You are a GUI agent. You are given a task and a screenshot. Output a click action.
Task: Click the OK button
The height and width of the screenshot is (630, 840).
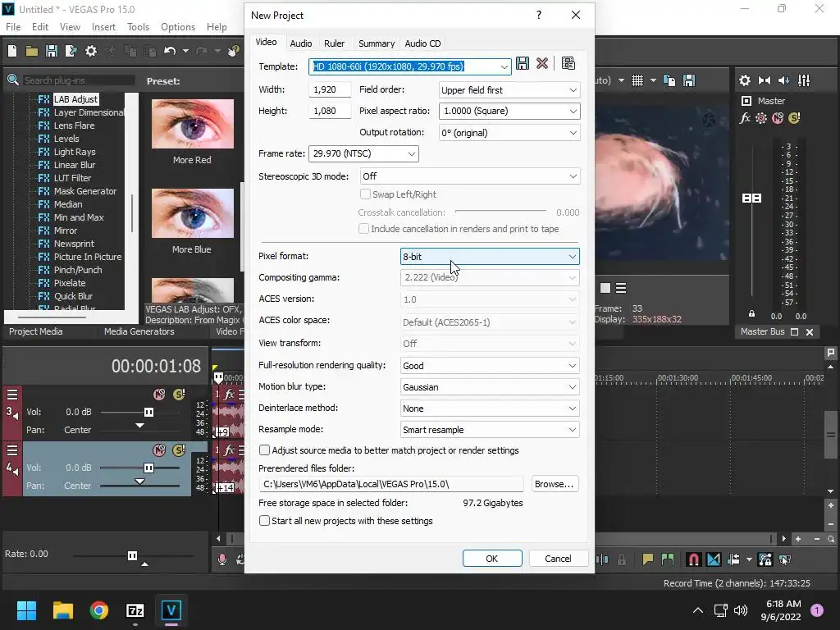click(492, 558)
